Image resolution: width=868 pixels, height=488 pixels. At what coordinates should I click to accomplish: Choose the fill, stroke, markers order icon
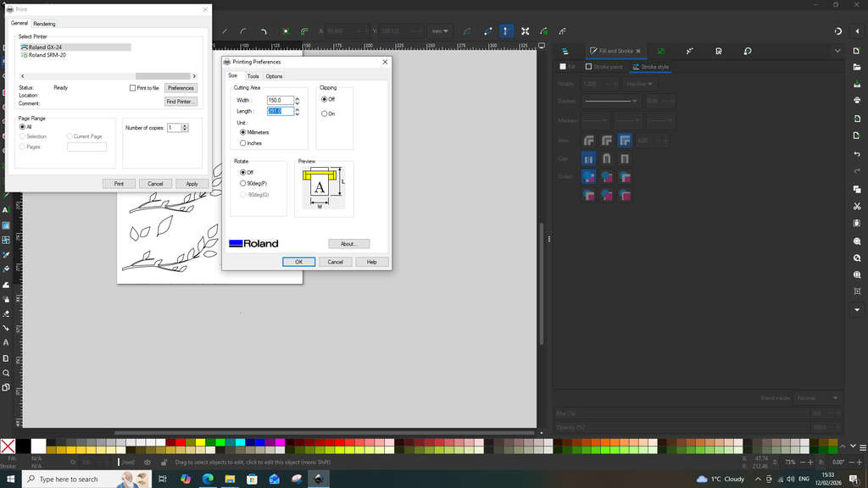(588, 177)
